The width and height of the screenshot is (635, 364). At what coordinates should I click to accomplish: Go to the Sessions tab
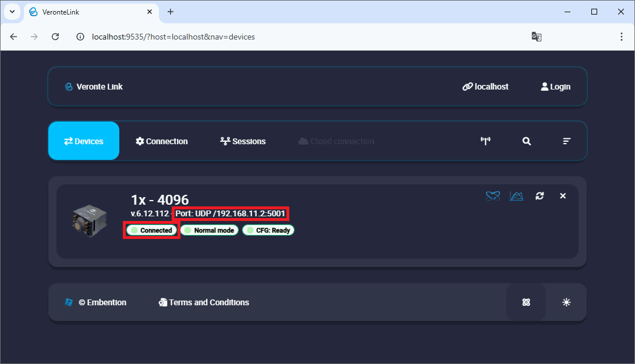[x=243, y=141]
